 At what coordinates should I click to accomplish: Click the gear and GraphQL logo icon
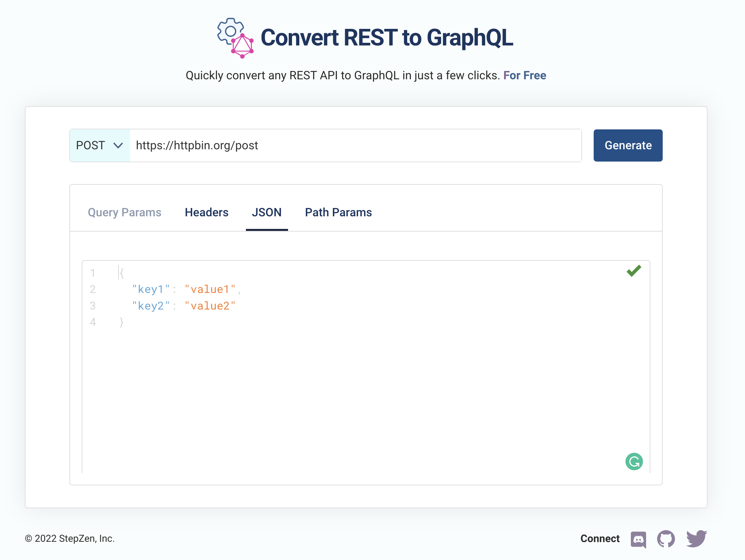tap(235, 38)
